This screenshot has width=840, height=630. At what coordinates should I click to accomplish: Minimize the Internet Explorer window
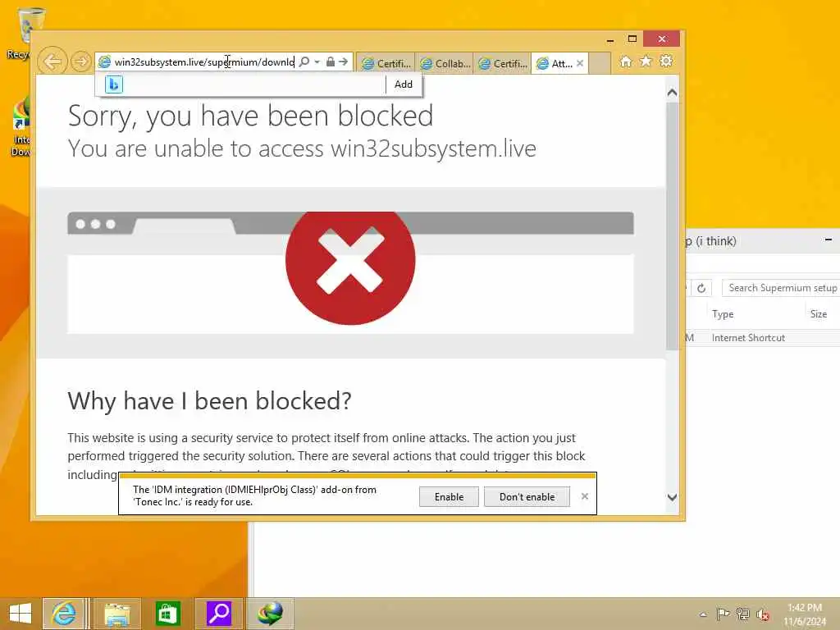(x=610, y=39)
